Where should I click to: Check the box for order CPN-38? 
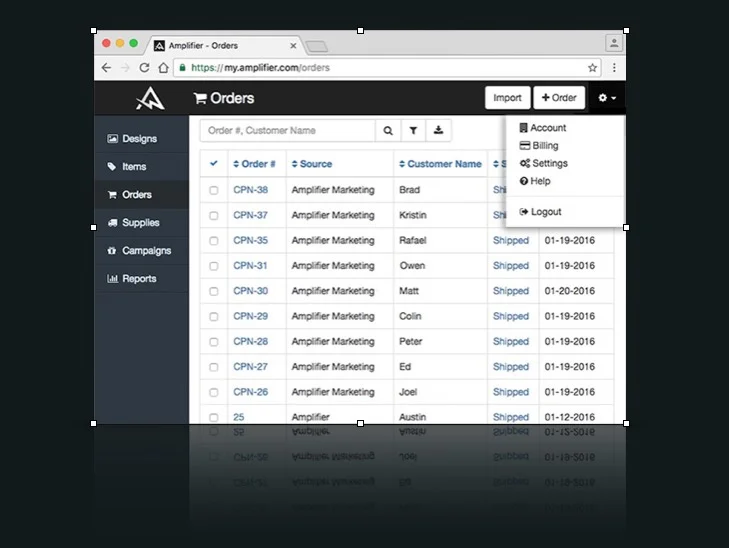[213, 190]
